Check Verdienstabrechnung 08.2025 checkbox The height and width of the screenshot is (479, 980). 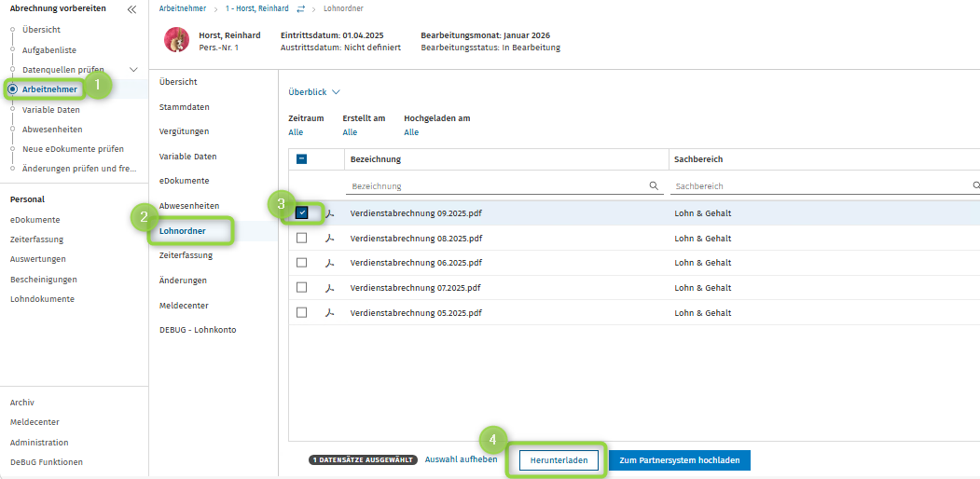[302, 238]
